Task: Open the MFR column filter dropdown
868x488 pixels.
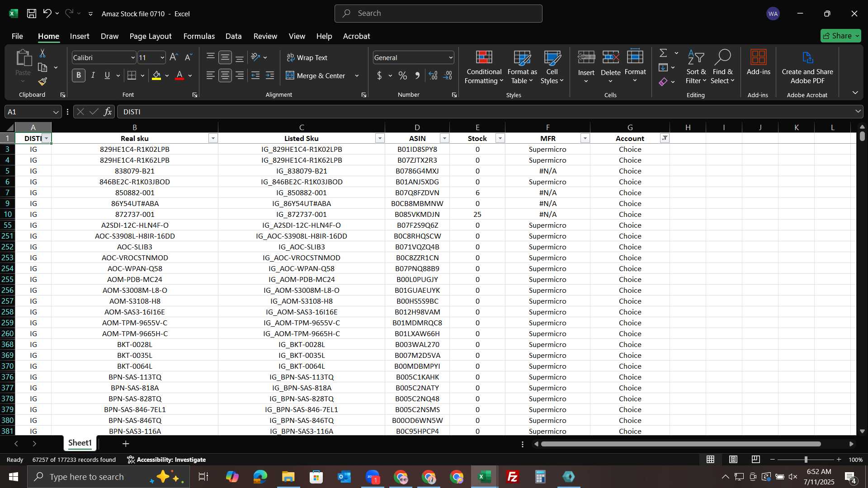Action: [x=585, y=138]
